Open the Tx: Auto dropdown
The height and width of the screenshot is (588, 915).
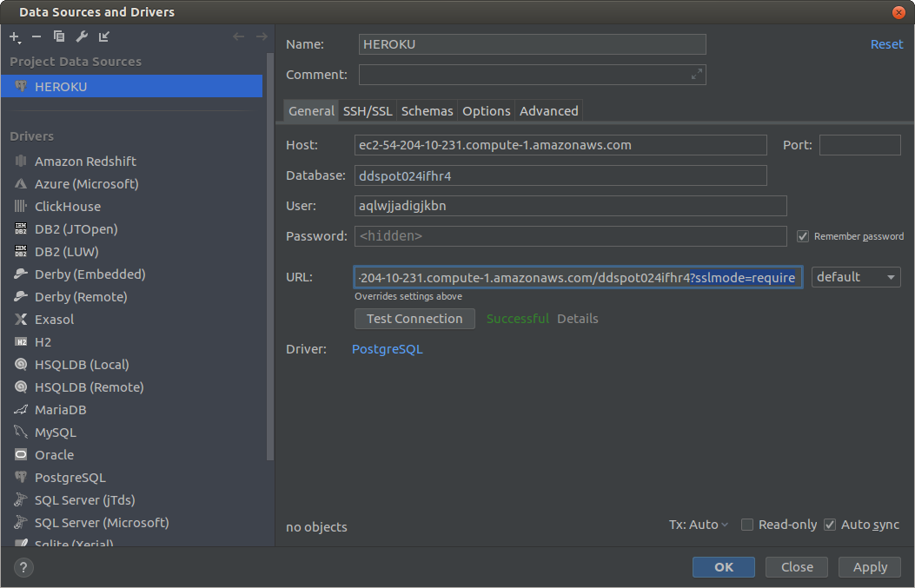click(x=698, y=524)
